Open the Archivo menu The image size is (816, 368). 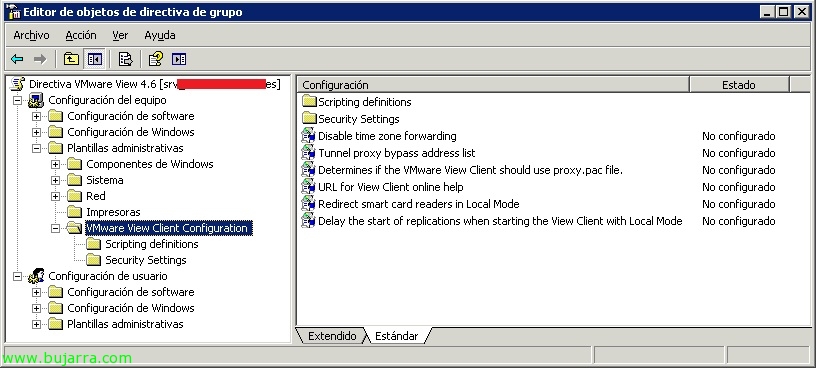pos(31,35)
